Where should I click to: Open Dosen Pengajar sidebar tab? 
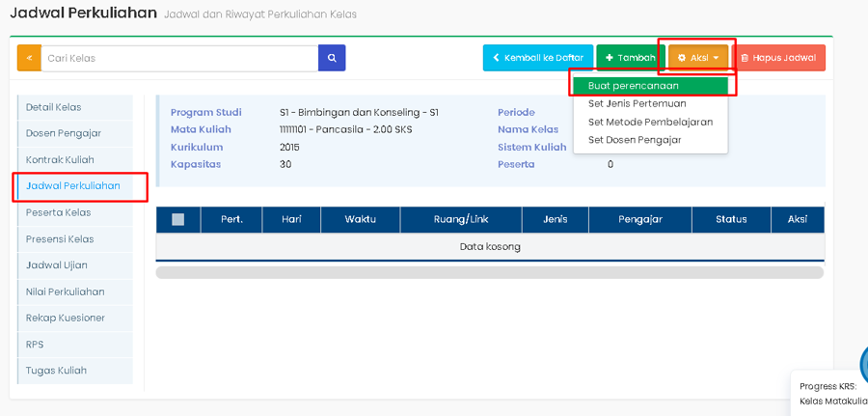pyautogui.click(x=64, y=133)
